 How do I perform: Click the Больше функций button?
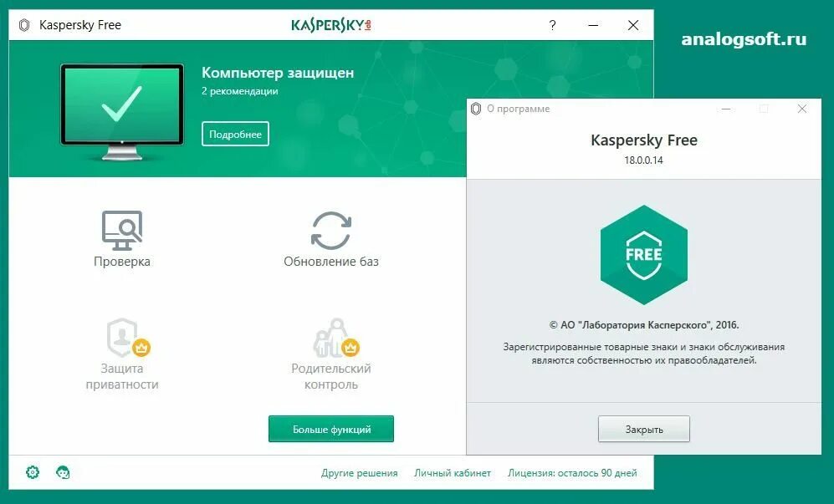click(x=330, y=429)
